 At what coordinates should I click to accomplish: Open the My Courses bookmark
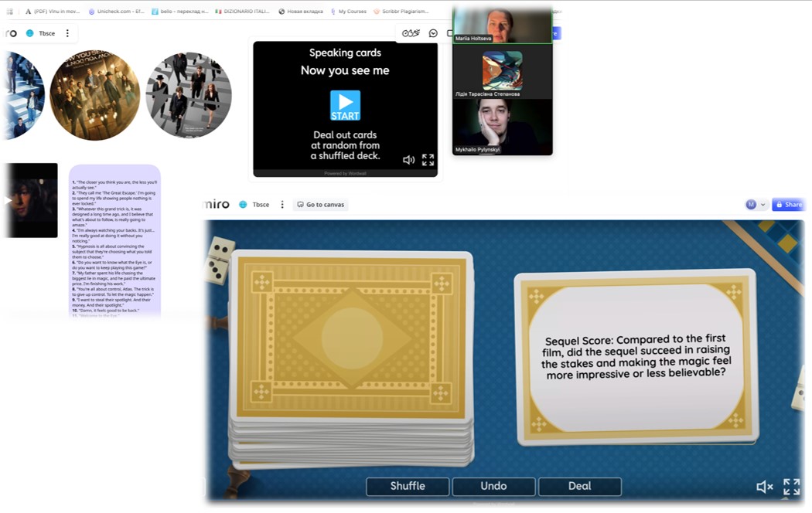click(x=348, y=12)
